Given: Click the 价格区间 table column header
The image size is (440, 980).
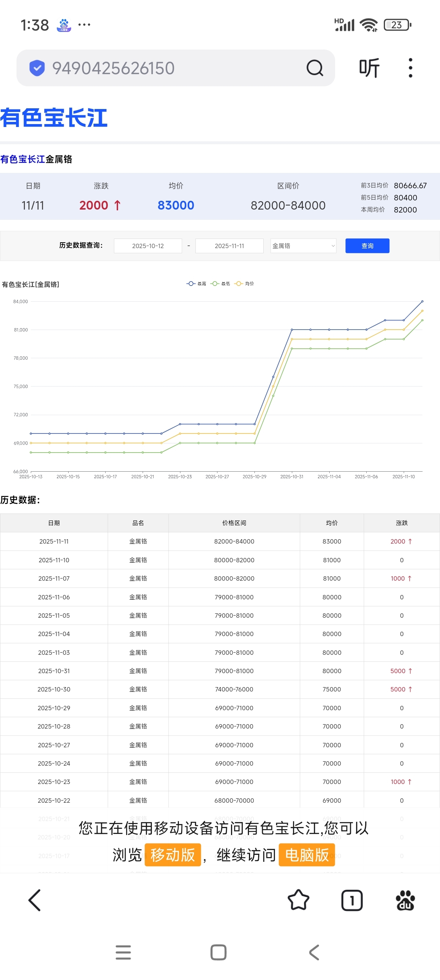Looking at the screenshot, I should [234, 523].
